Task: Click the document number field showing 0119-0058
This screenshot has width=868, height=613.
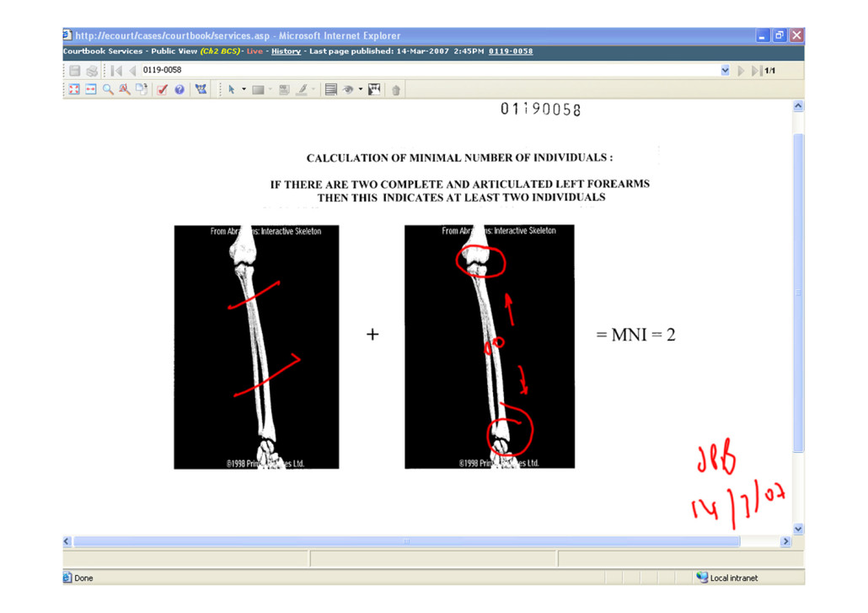Action: click(421, 71)
